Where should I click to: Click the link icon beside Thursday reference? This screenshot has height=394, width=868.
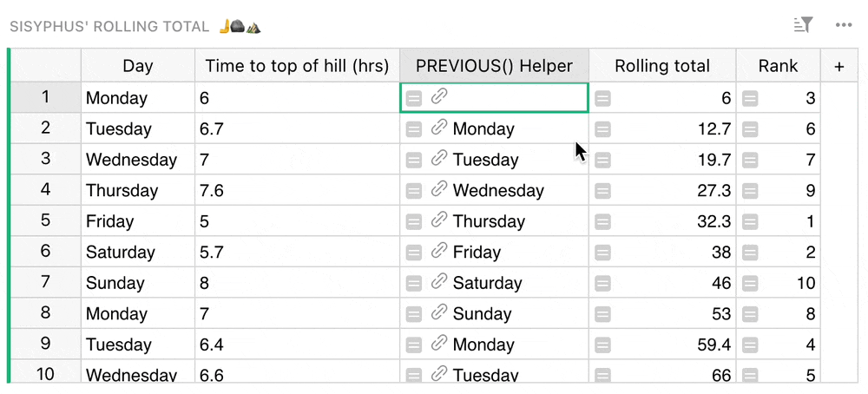(x=439, y=220)
